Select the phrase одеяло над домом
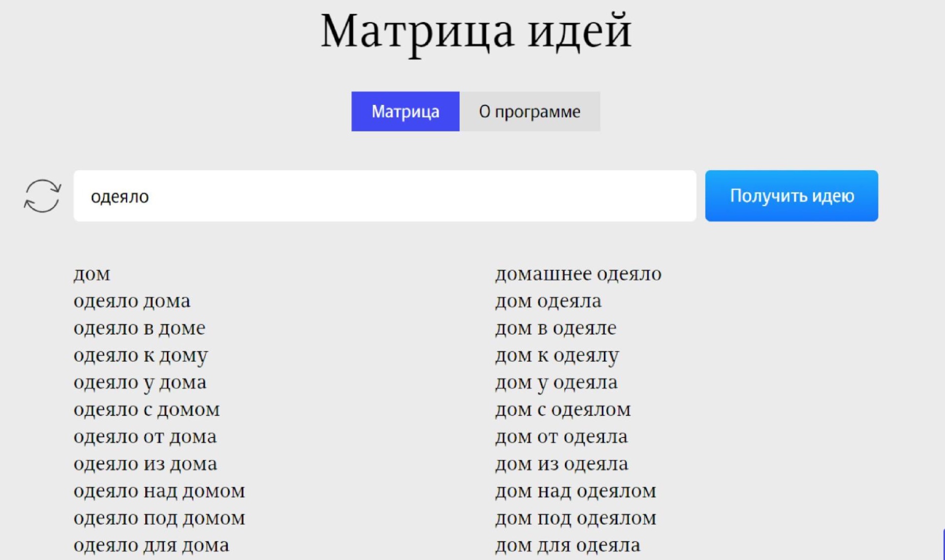The image size is (945, 560). [159, 491]
